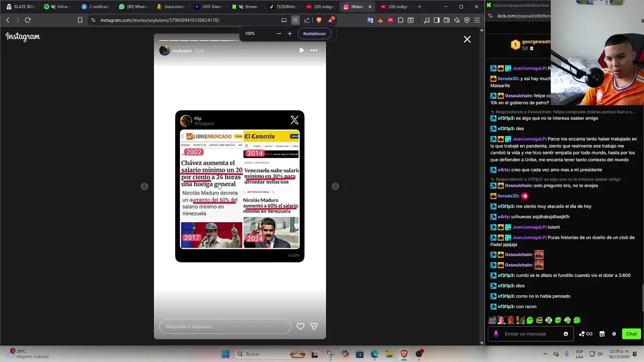Like the story with the heart icon
The height and width of the screenshot is (362, 644).
[300, 326]
